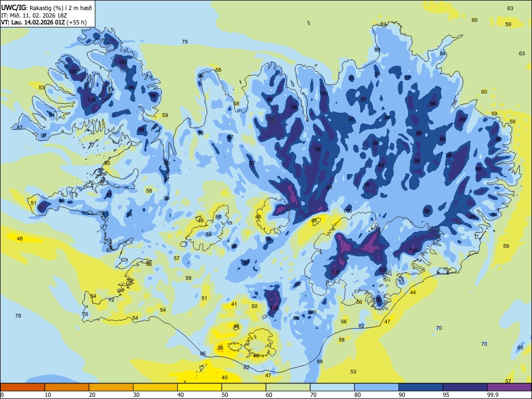Viewport: 532px width, 399px height.
Task: Click the '79' value north of Westfjords
Action: click(185, 41)
